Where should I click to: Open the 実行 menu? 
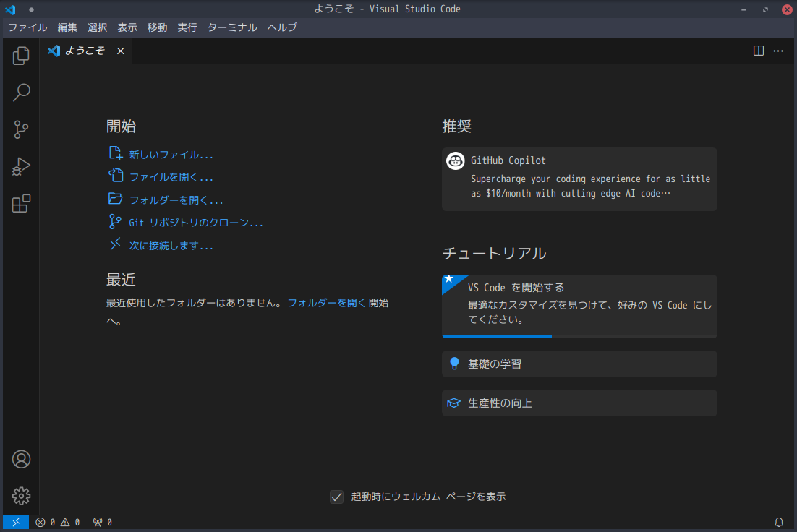(187, 27)
